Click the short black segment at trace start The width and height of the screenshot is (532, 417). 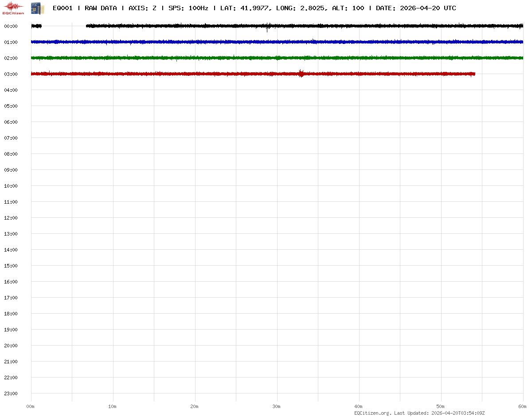(x=36, y=26)
